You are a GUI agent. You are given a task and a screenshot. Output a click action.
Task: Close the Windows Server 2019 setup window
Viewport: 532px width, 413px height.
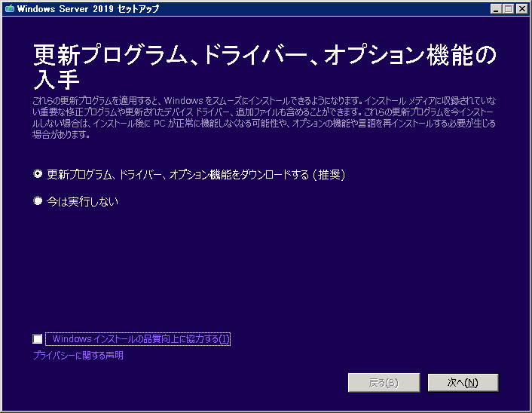(521, 9)
